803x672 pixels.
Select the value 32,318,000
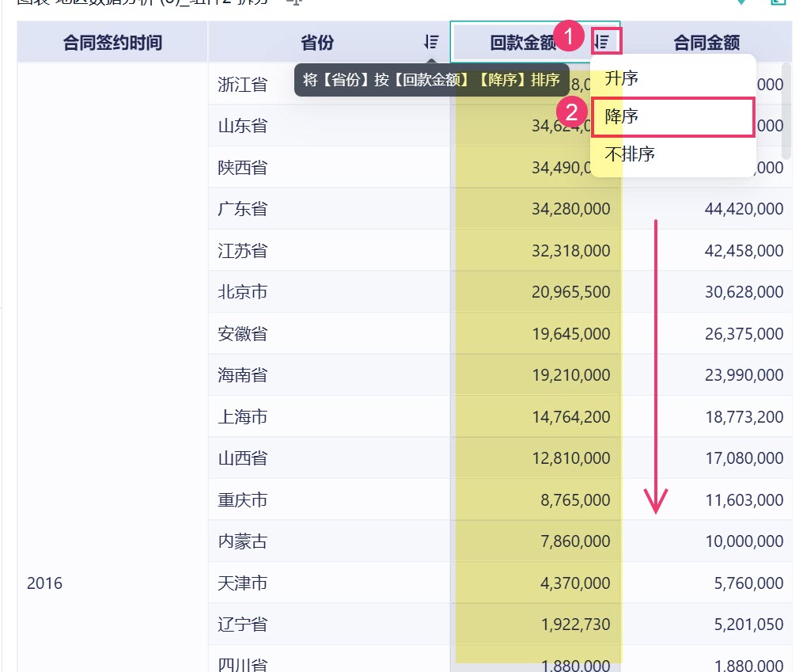[570, 250]
